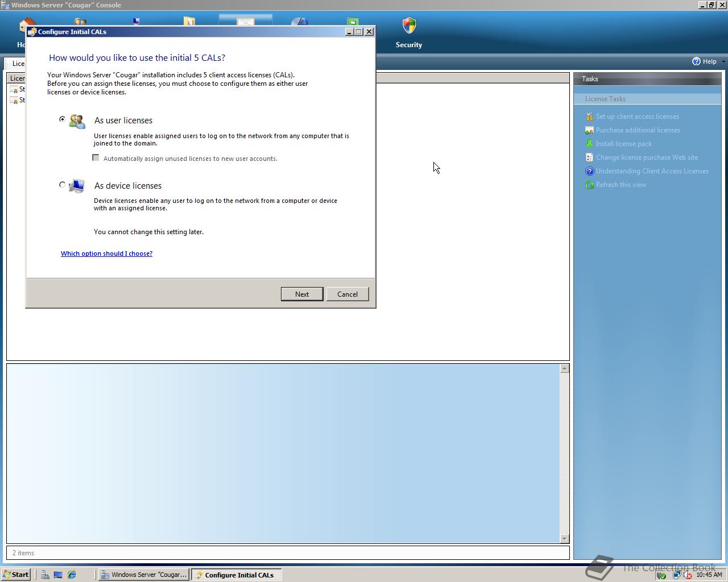The image size is (728, 582).
Task: Open Which option should I choose link
Action: point(106,253)
